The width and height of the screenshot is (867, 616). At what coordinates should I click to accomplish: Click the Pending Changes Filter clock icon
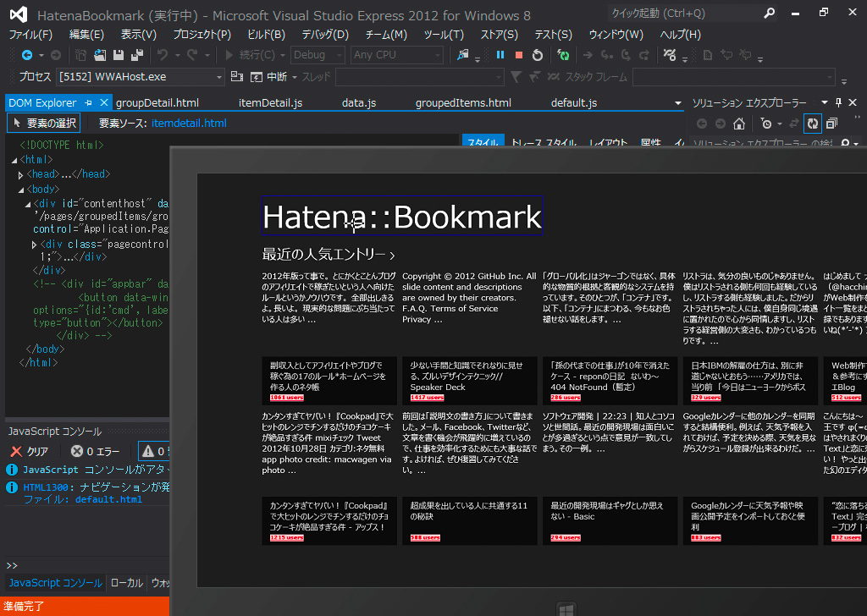pos(766,124)
